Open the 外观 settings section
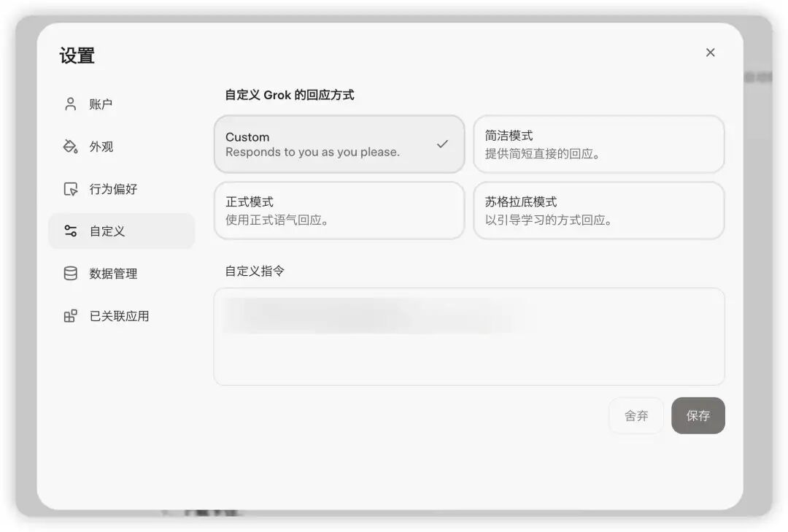 click(x=122, y=147)
